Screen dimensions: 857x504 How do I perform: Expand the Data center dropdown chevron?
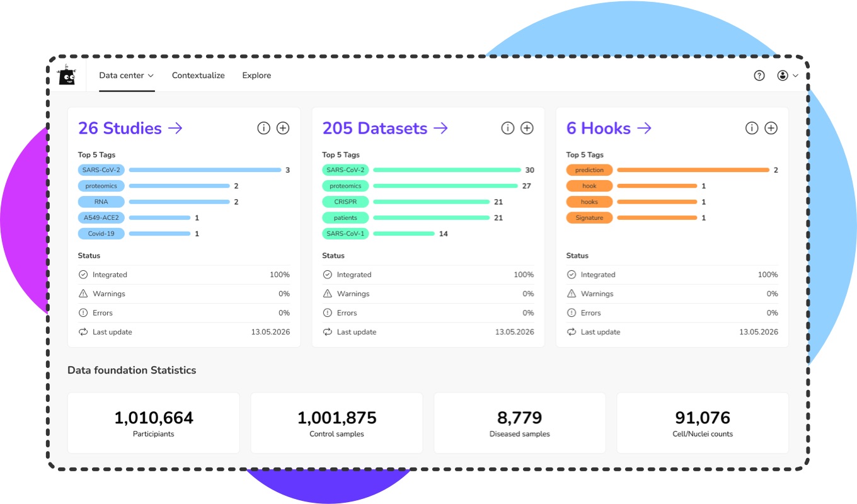pyautogui.click(x=151, y=76)
